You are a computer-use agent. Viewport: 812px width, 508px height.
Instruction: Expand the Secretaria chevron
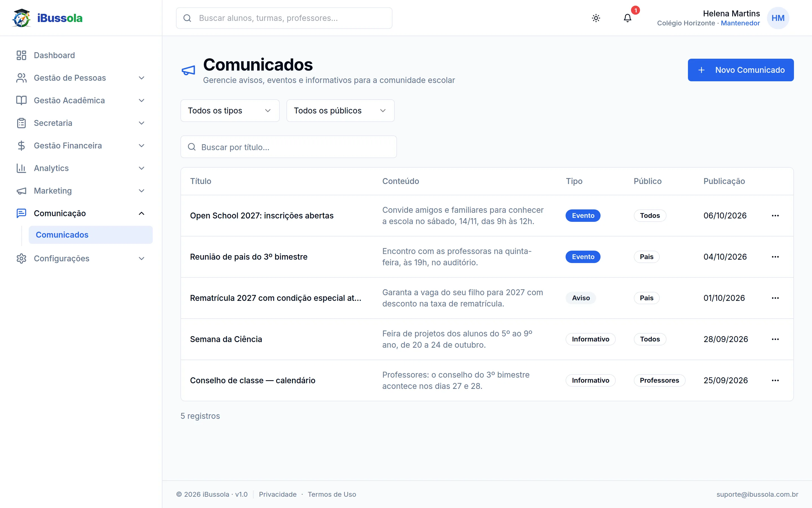click(x=142, y=123)
